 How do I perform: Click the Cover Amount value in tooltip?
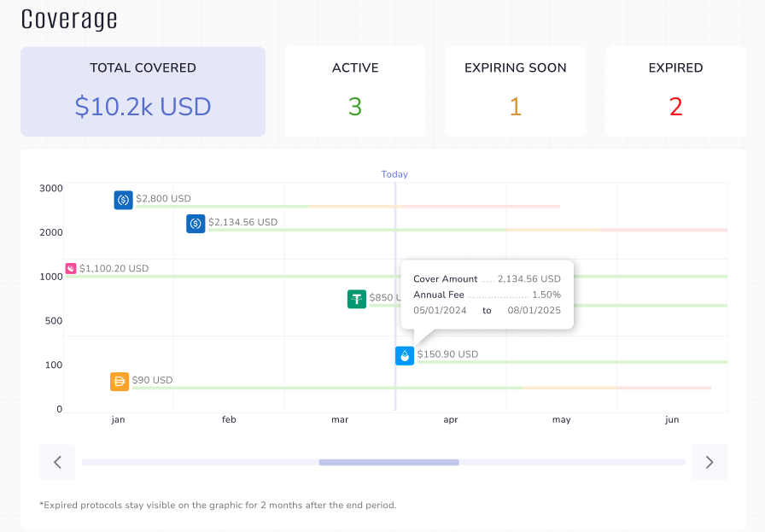tap(528, 278)
